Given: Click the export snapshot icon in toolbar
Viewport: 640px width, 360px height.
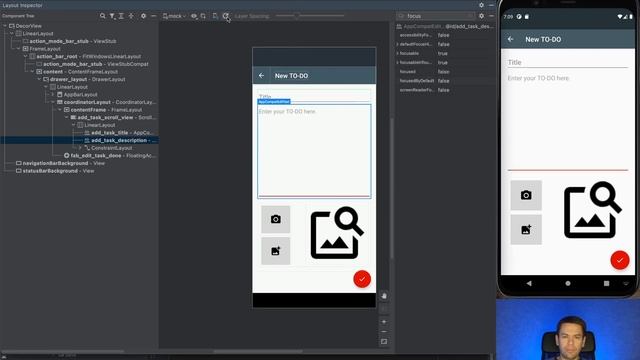Looking at the screenshot, I should [215, 16].
